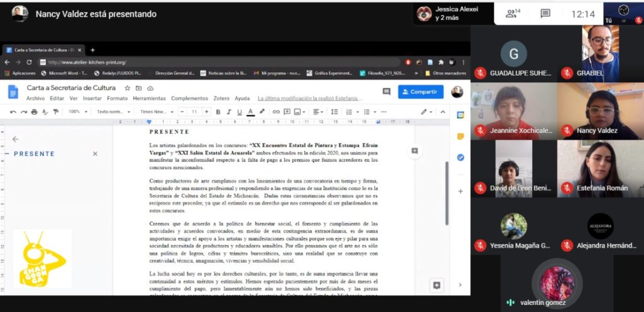Go back in the browser
644x312 pixels.
(7, 62)
